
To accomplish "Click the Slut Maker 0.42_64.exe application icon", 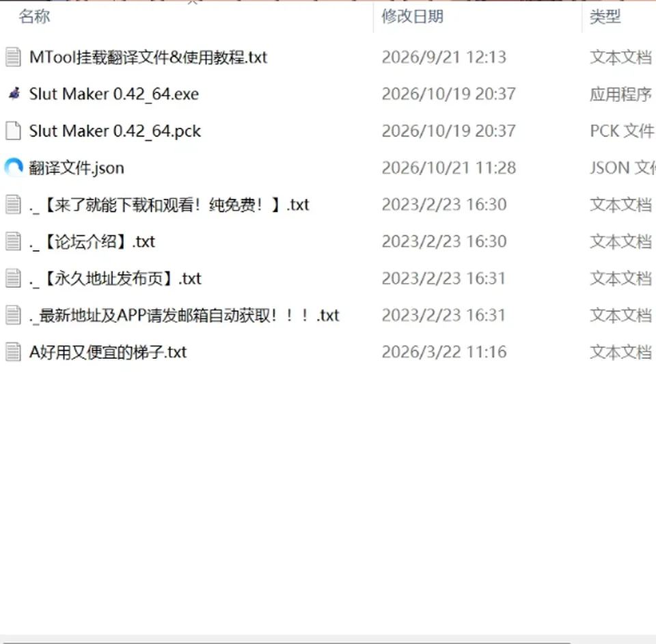I will tap(14, 94).
